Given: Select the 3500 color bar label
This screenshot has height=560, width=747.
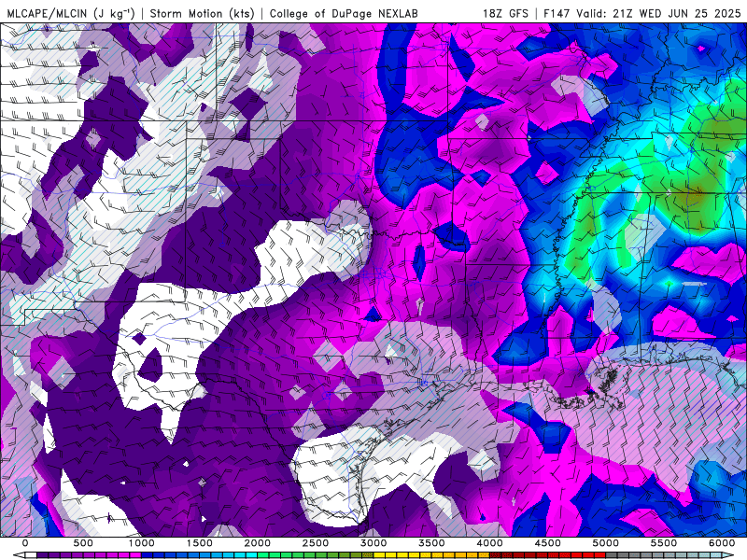Looking at the screenshot, I should [x=431, y=543].
